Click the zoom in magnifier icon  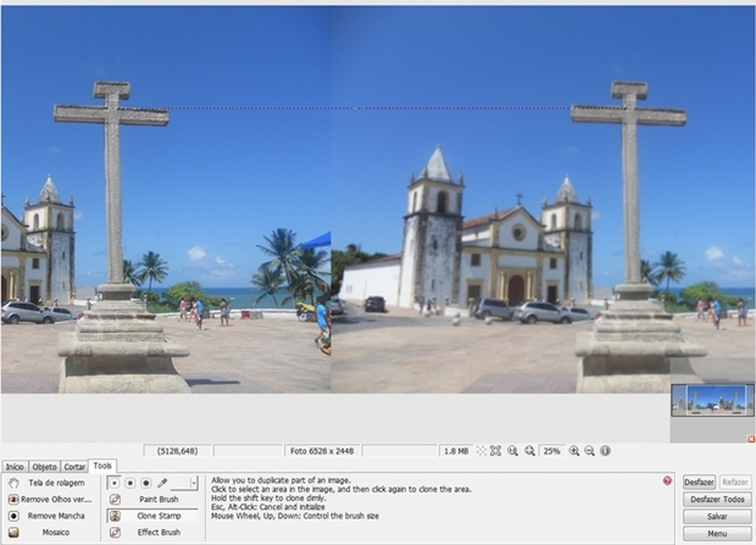pos(574,451)
